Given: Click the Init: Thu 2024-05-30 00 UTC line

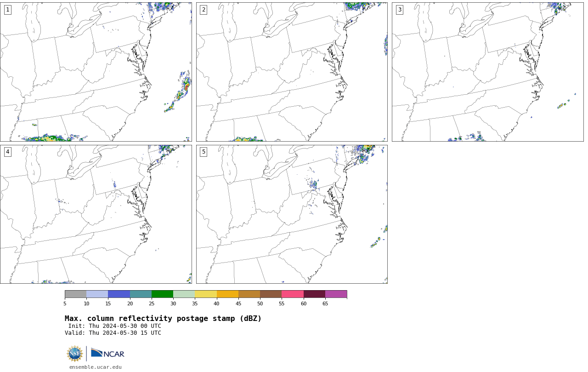Looking at the screenshot, I should tap(115, 326).
